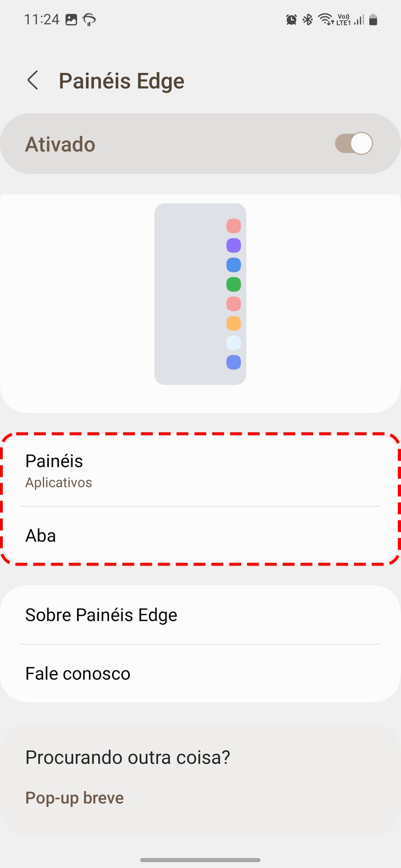401x868 pixels.
Task: Turn off the Ativado switch
Action: tap(354, 144)
